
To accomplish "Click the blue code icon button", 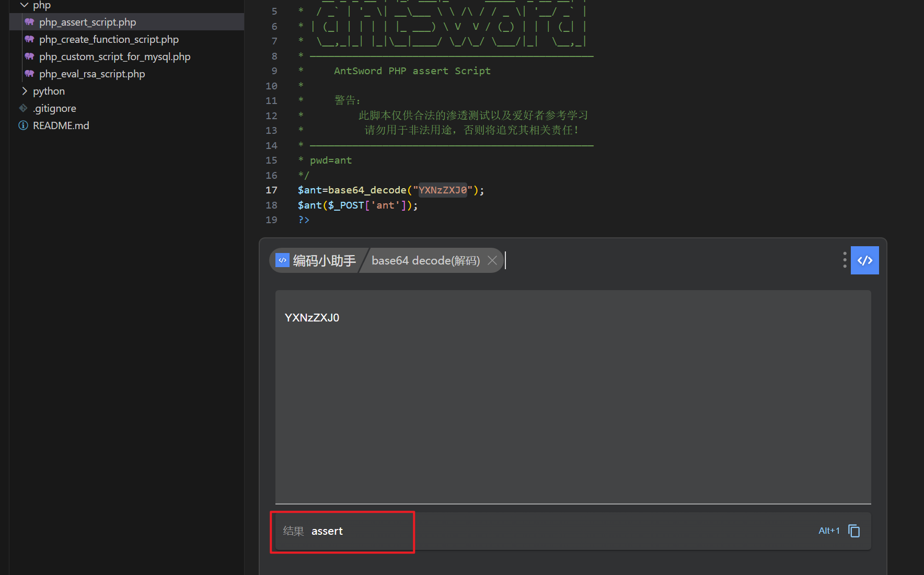I will tap(864, 260).
